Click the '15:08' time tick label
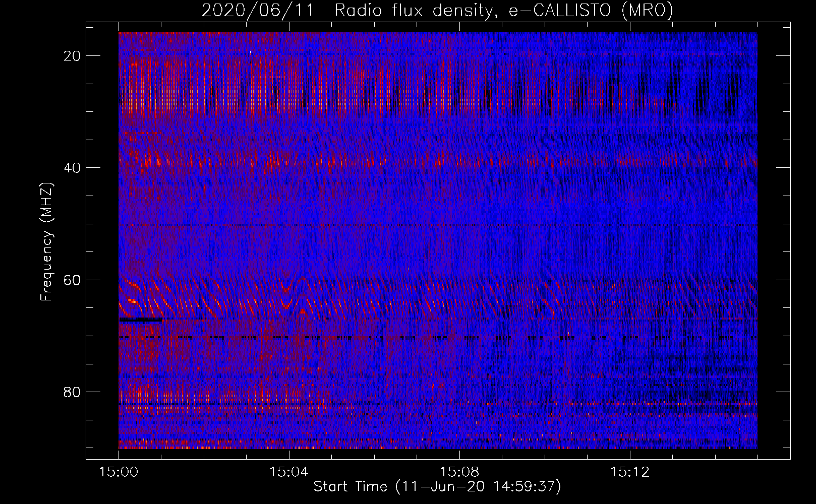 459,472
